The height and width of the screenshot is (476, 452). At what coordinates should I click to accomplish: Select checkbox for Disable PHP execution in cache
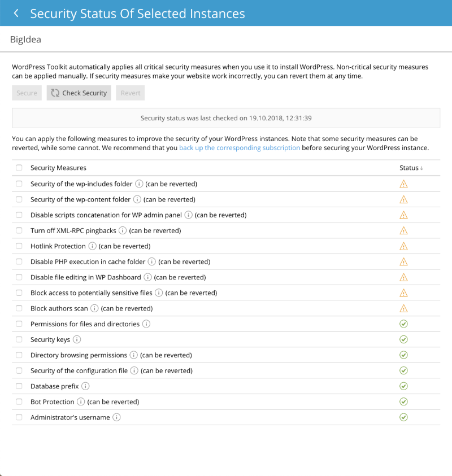pos(19,261)
